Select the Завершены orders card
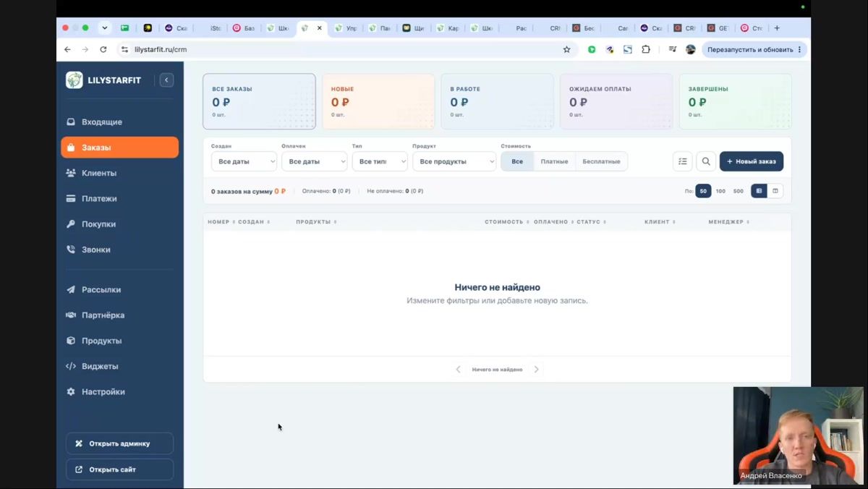Screen dimensions: 868x489 735,101
